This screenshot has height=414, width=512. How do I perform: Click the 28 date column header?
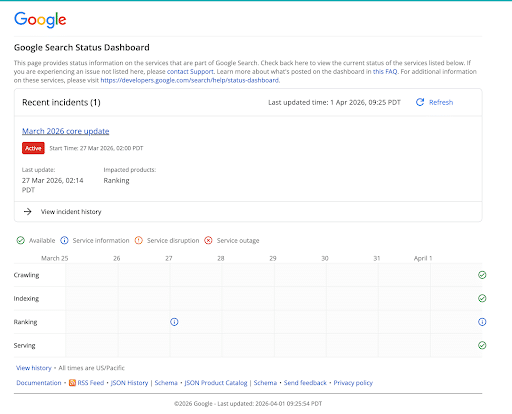pyautogui.click(x=221, y=258)
